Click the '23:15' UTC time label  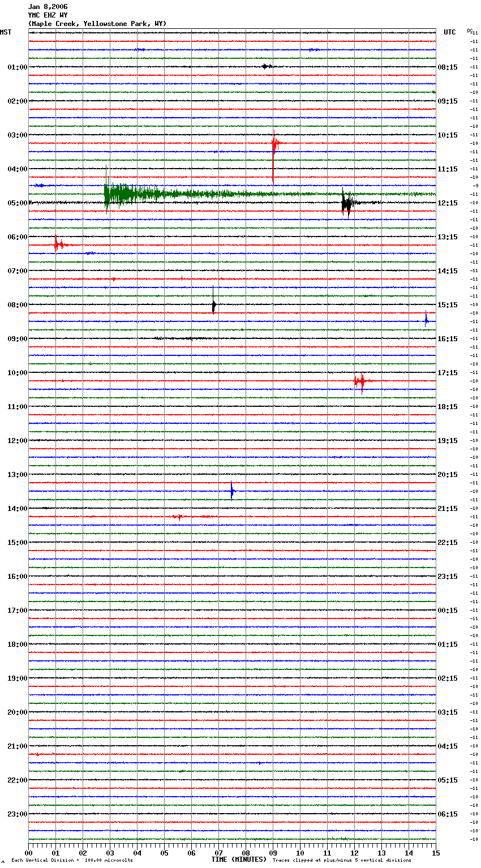click(x=448, y=577)
